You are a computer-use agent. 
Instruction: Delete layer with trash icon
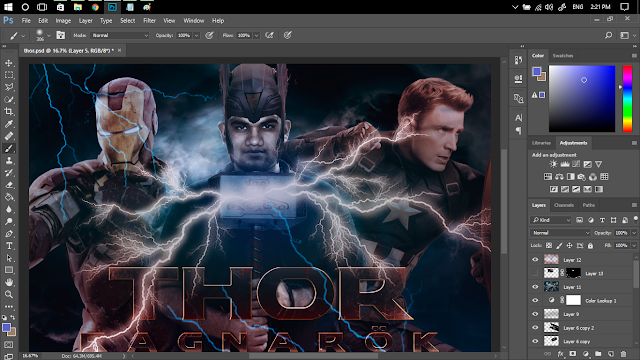pyautogui.click(x=623, y=354)
